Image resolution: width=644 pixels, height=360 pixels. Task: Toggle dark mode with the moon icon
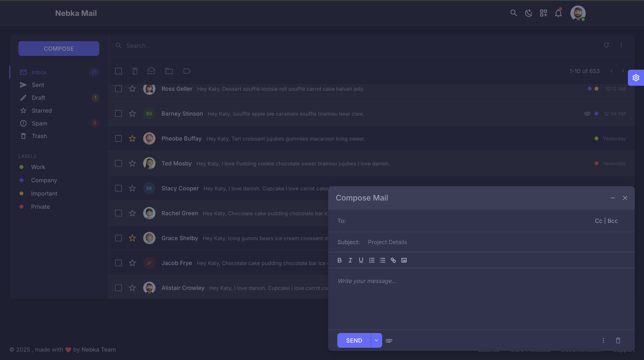[528, 13]
